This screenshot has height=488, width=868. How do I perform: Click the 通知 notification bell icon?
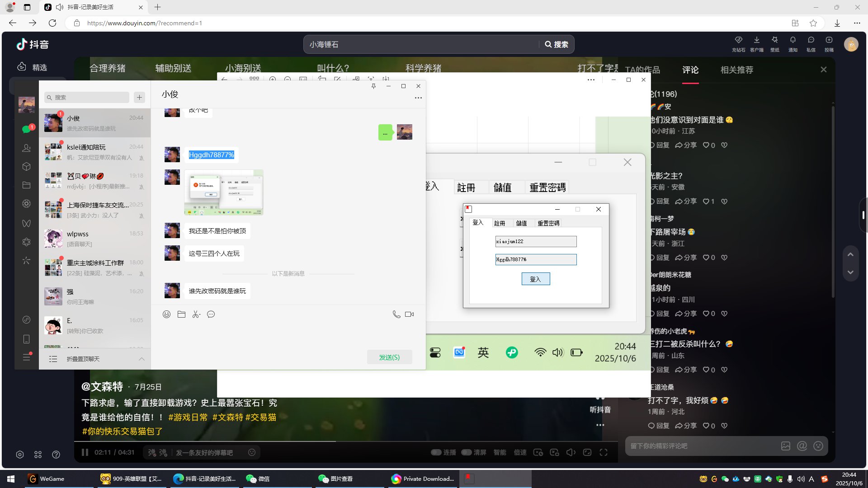[793, 41]
